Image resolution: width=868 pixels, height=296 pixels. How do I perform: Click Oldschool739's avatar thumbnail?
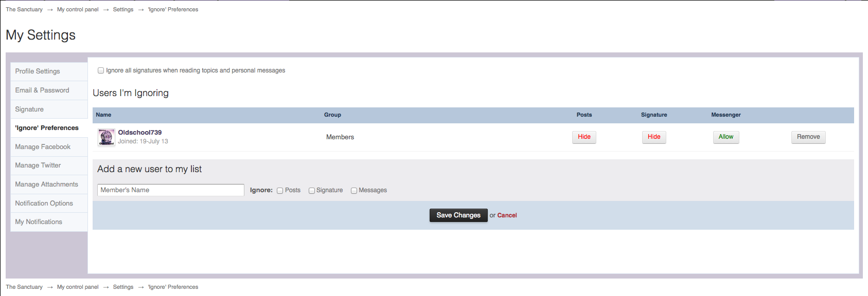[107, 137]
